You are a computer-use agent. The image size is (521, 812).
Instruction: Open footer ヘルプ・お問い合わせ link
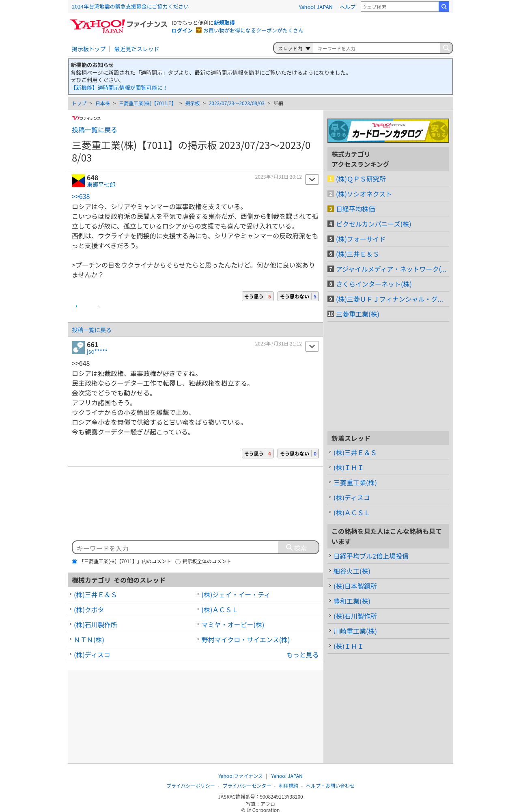(330, 786)
